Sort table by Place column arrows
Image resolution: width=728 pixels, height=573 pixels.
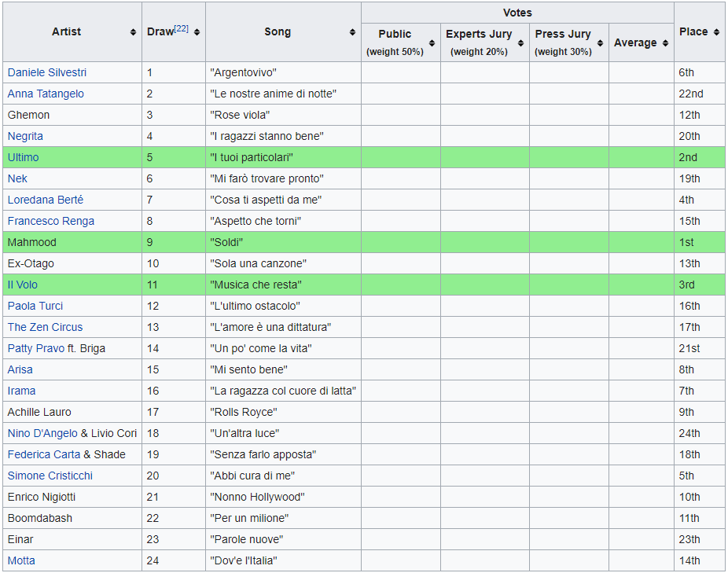(x=715, y=32)
